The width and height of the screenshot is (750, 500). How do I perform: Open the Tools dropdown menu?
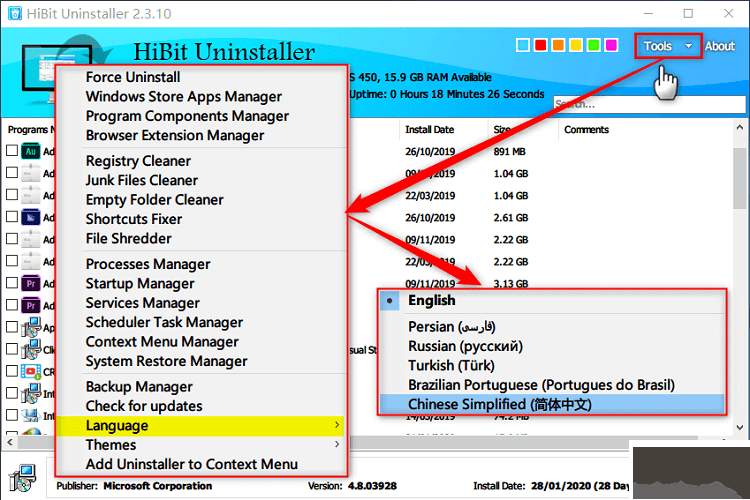coord(668,46)
